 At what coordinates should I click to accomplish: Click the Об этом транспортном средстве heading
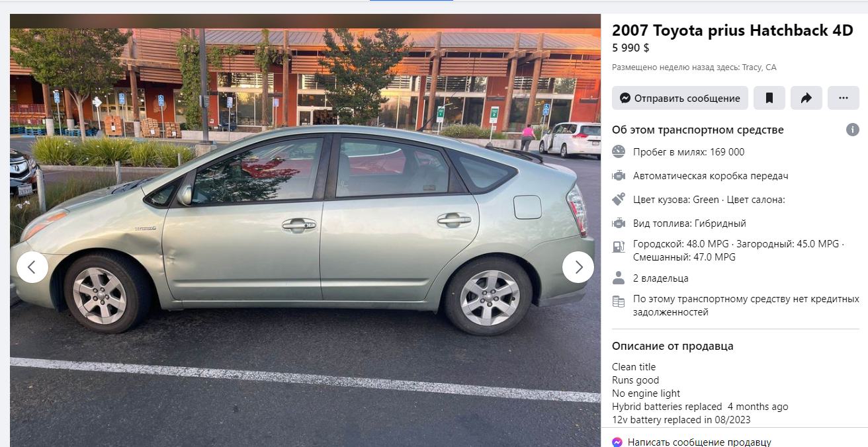(698, 130)
